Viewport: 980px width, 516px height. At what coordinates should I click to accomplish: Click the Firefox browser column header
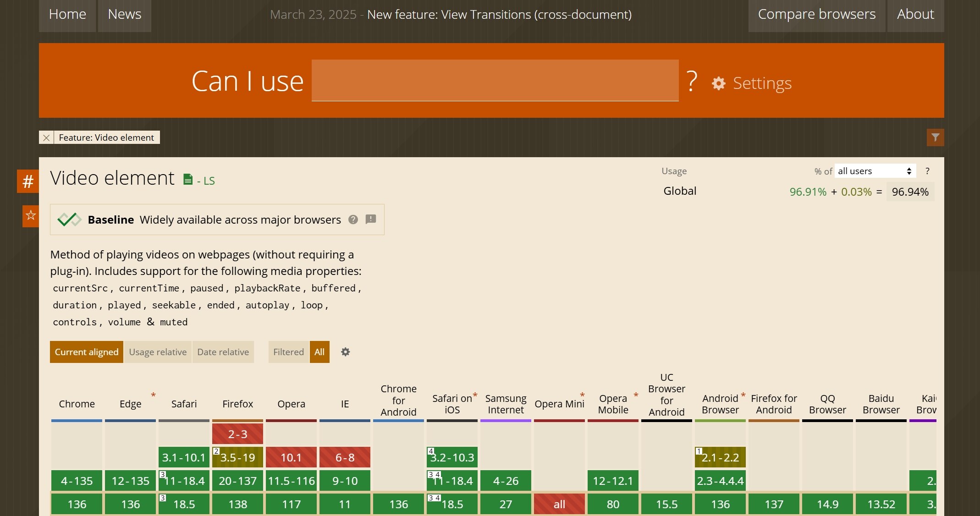238,404
